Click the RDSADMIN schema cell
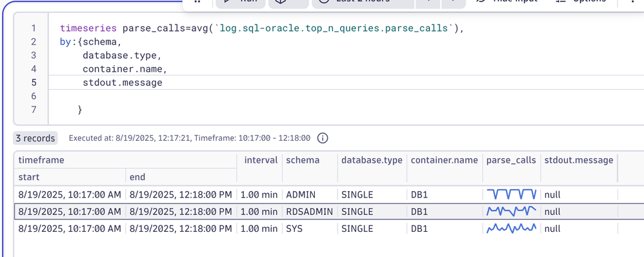 click(310, 211)
